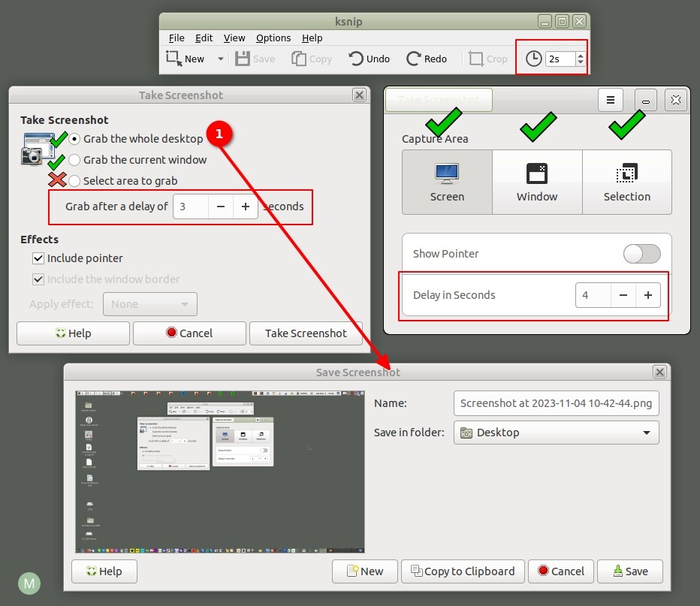Viewport: 700px width, 606px height.
Task: Open the View menu in ksnip
Action: [234, 38]
